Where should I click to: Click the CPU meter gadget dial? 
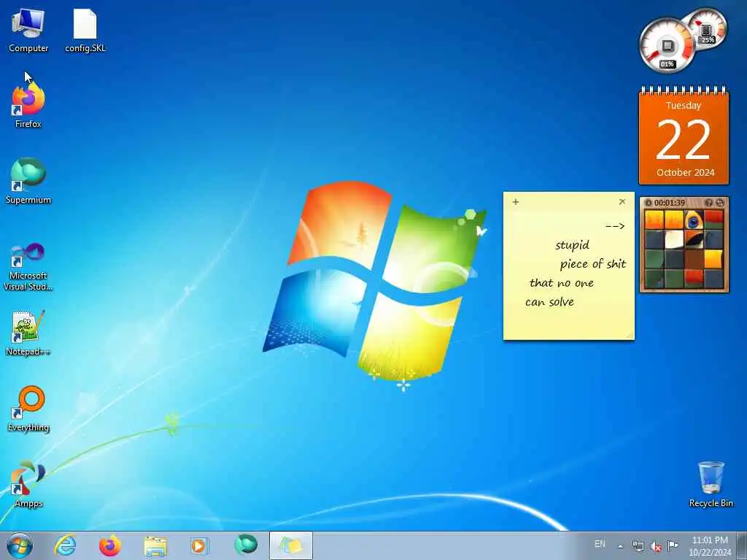(x=667, y=46)
